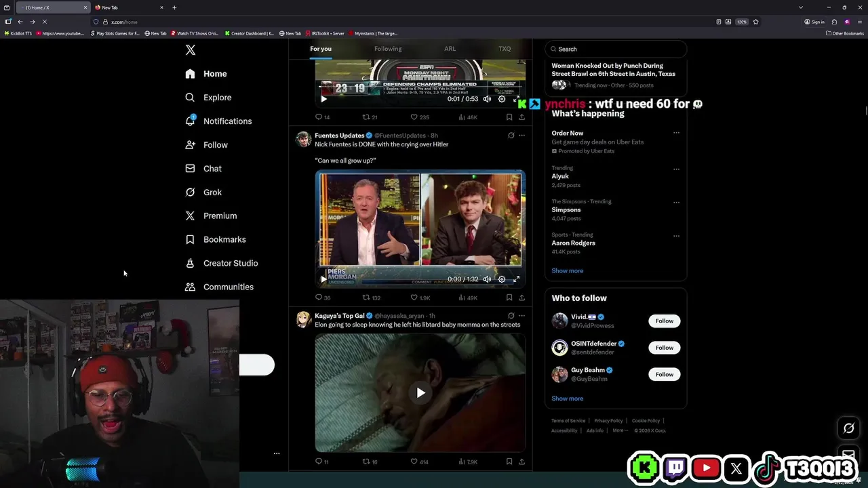The width and height of the screenshot is (868, 488).
Task: Open more options on Fuentes Updates post
Action: [521, 136]
